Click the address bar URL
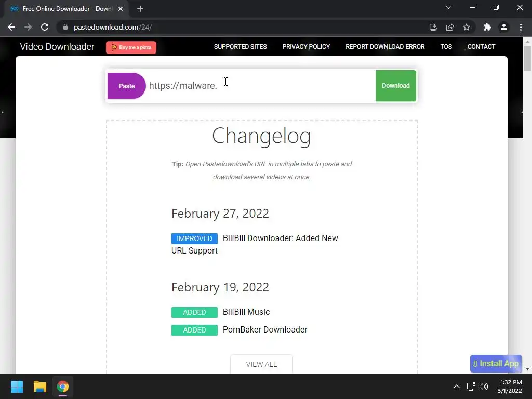Viewport: 532px width, 399px height. [113, 27]
